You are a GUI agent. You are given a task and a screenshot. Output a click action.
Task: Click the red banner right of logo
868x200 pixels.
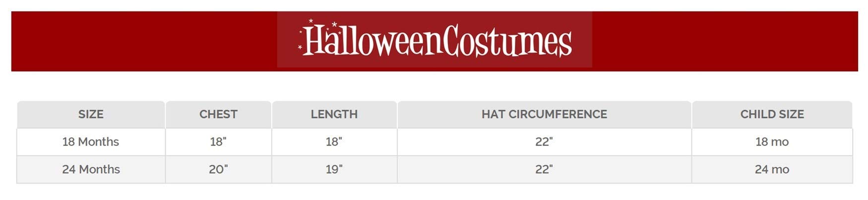pyautogui.click(x=724, y=41)
